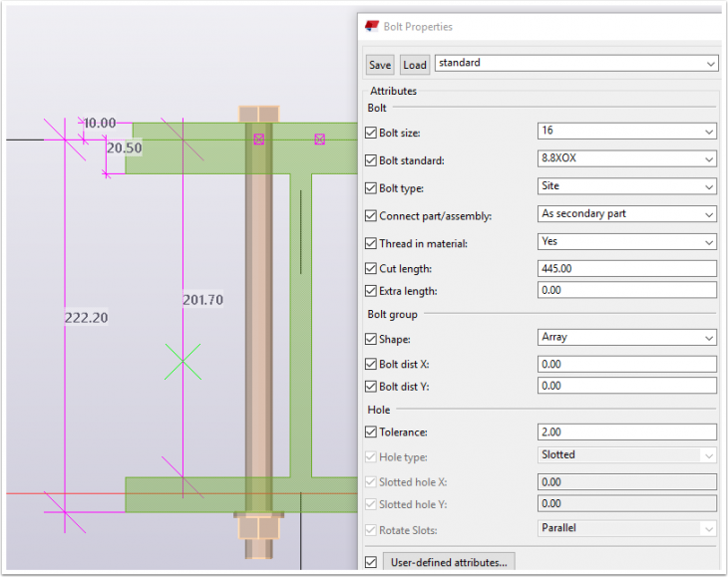Screen dimensions: 728x577
Task: Open the standard preset dropdown
Action: tap(575, 63)
